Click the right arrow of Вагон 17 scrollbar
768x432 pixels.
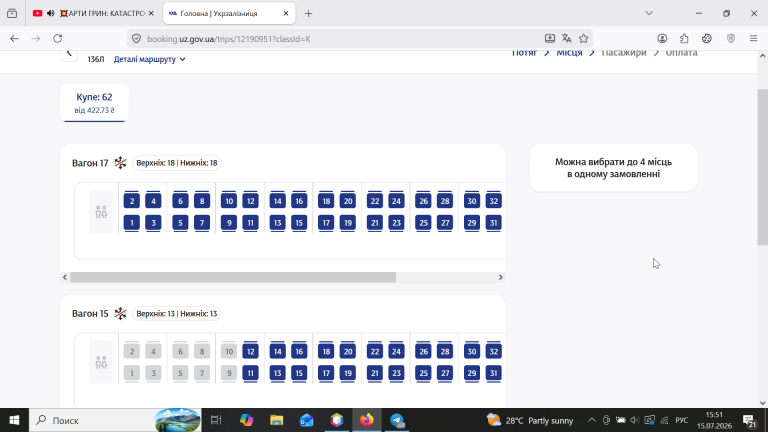tap(500, 277)
